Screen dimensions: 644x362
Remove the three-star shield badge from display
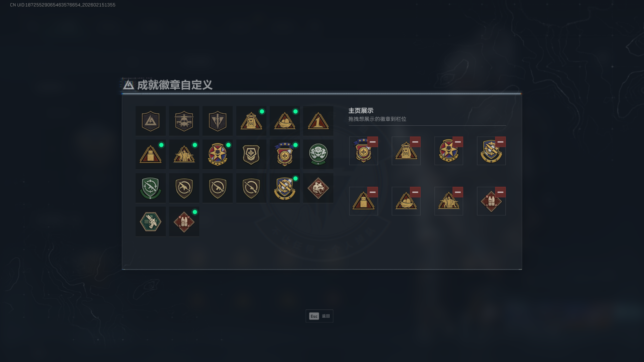point(373,142)
